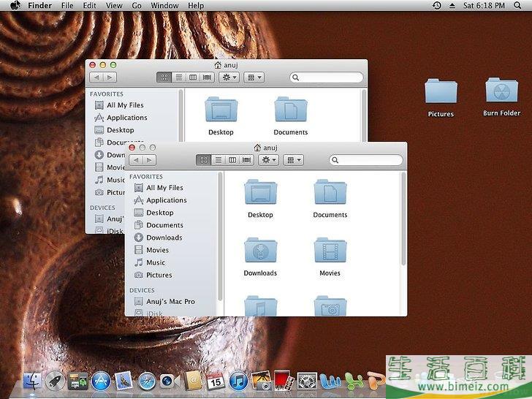Open Photo Booth in the Dock

(284, 381)
